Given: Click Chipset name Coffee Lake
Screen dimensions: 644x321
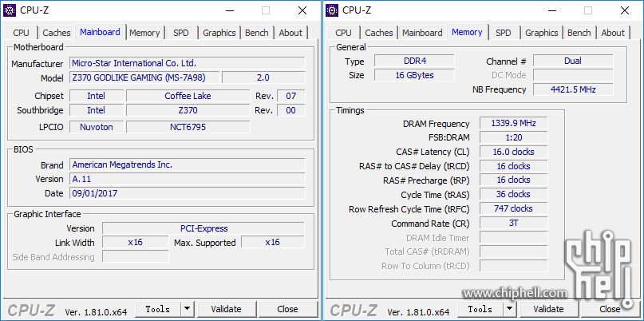Looking at the screenshot, I should (x=188, y=96).
